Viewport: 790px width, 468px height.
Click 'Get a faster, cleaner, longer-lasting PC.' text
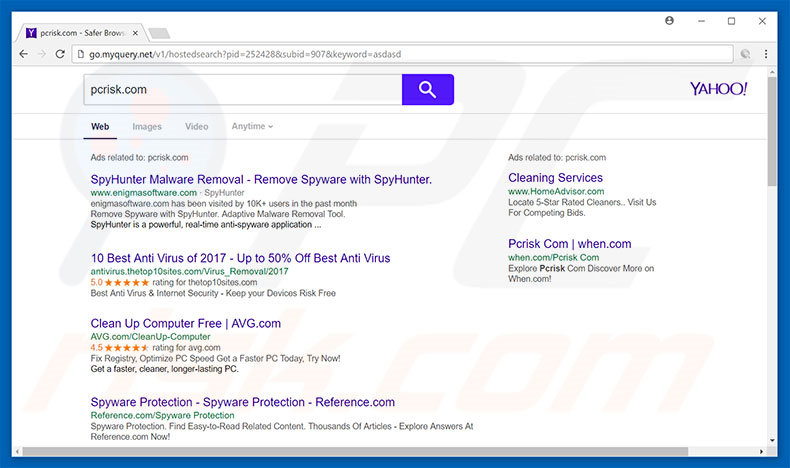[x=164, y=369]
